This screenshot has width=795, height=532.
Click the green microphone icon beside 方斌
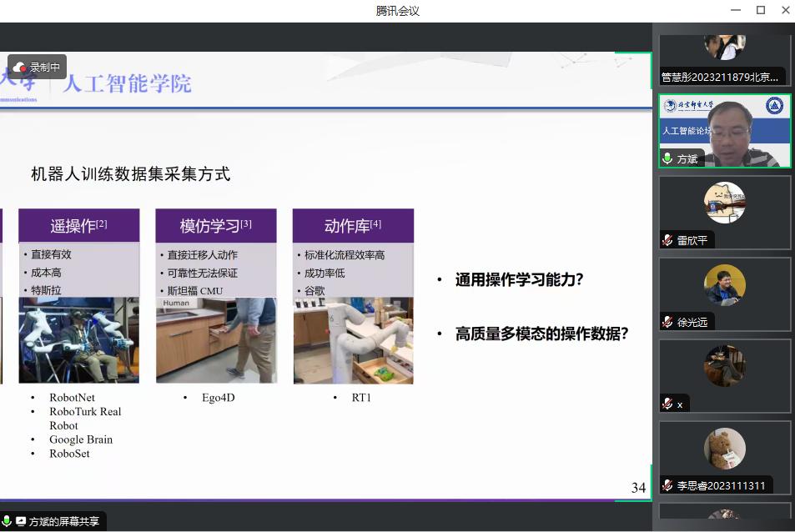tap(667, 158)
